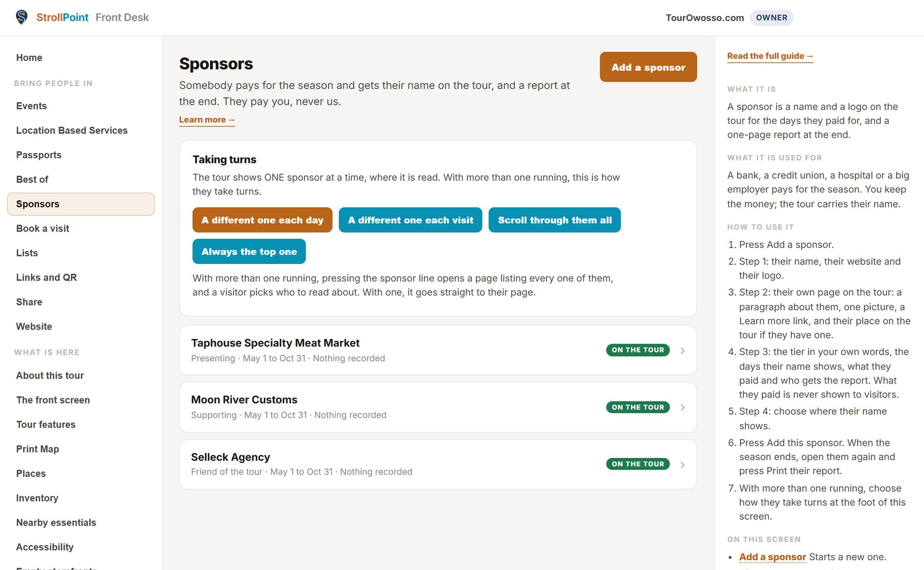Click the StrollPoint Front Desk title text

coord(92,17)
